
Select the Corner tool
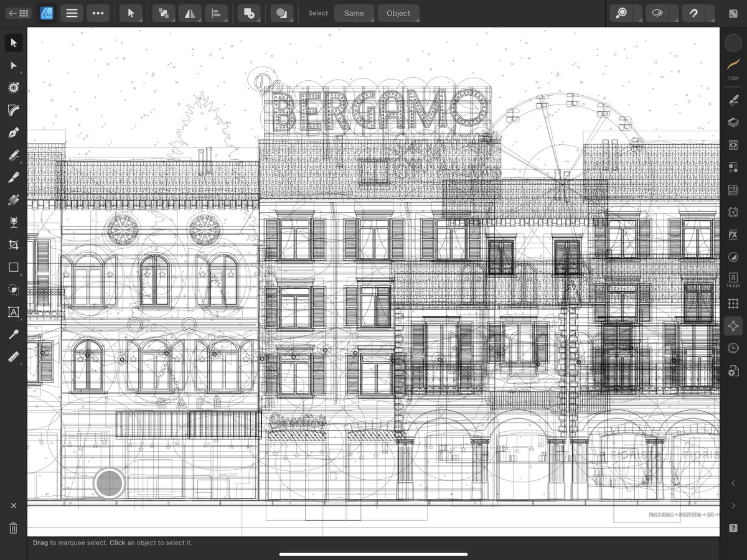pos(13,110)
